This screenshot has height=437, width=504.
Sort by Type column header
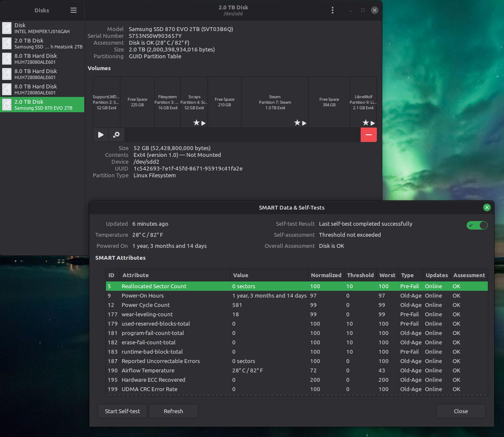click(x=410, y=275)
